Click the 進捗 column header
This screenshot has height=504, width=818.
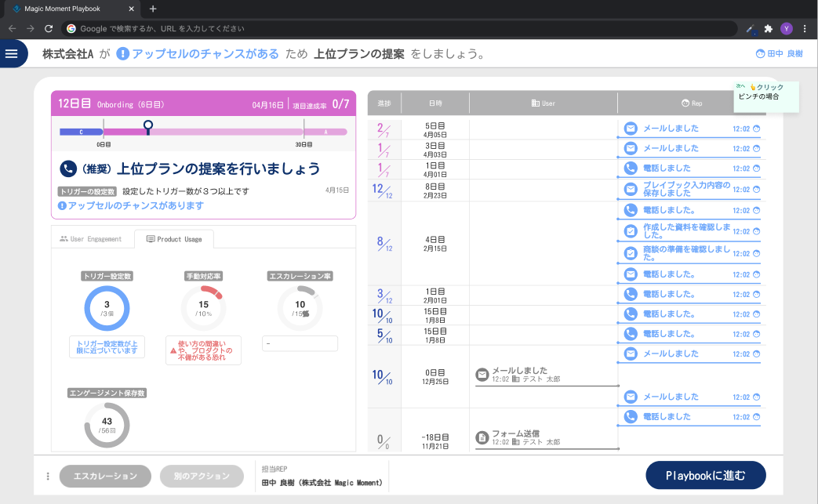pos(384,103)
